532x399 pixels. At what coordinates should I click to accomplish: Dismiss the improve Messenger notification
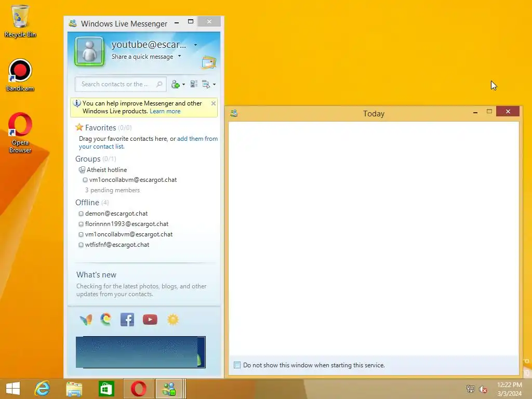pyautogui.click(x=214, y=103)
